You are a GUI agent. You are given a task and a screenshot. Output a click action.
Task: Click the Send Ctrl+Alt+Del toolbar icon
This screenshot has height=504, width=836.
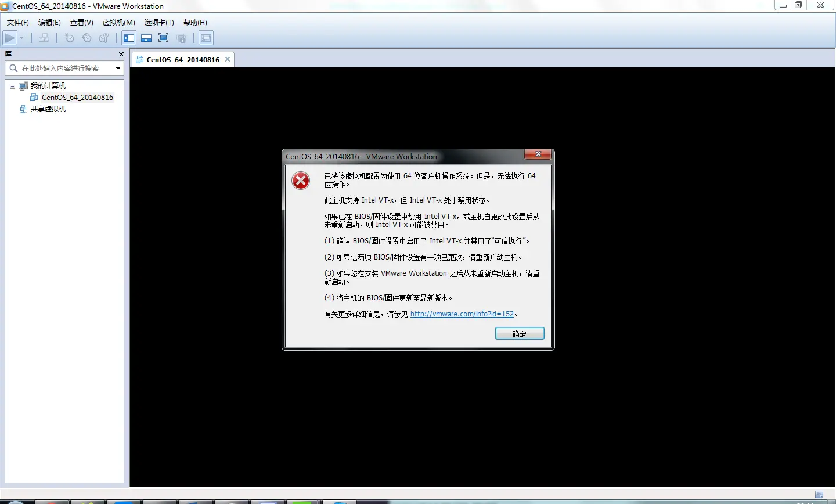pos(44,38)
